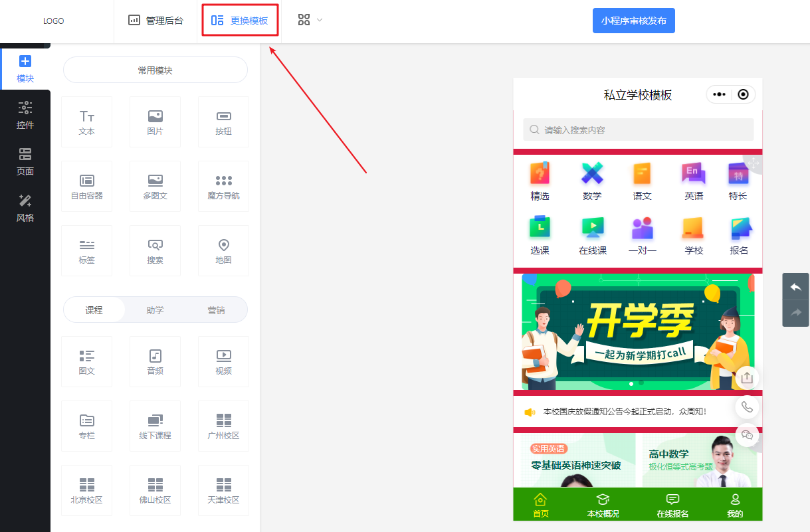Add the 天津校区 module
The height and width of the screenshot is (532, 810).
coord(223,491)
